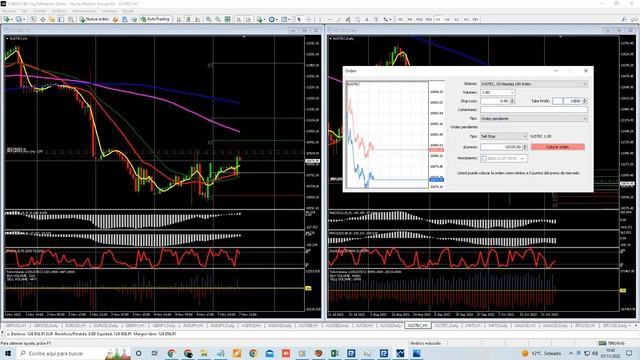Switch to the H1 timeframe

tap(438, 19)
